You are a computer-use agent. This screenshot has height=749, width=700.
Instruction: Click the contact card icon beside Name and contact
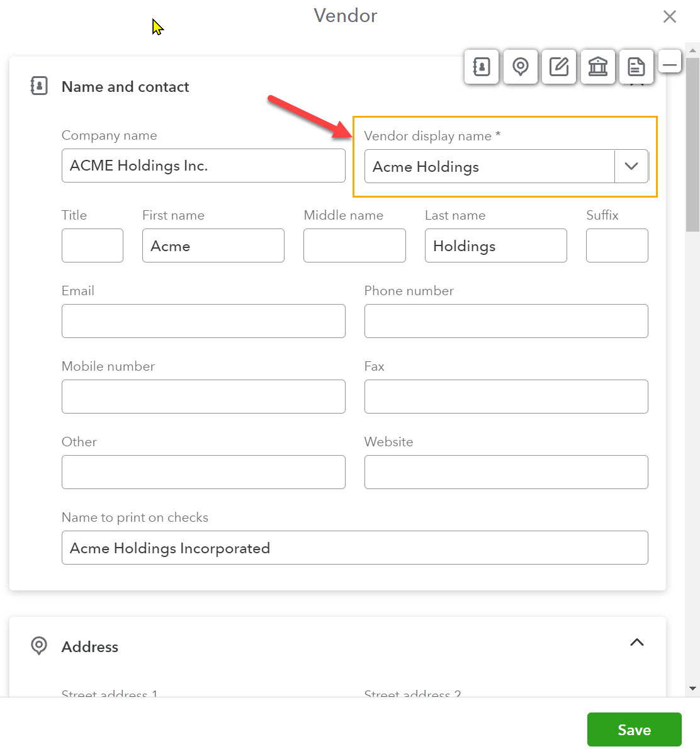click(38, 86)
